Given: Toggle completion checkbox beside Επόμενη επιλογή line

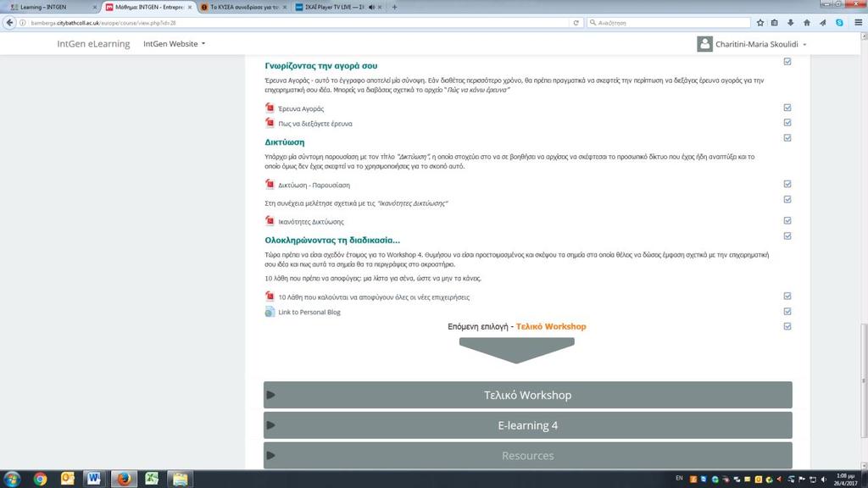Looking at the screenshot, I should pos(787,326).
